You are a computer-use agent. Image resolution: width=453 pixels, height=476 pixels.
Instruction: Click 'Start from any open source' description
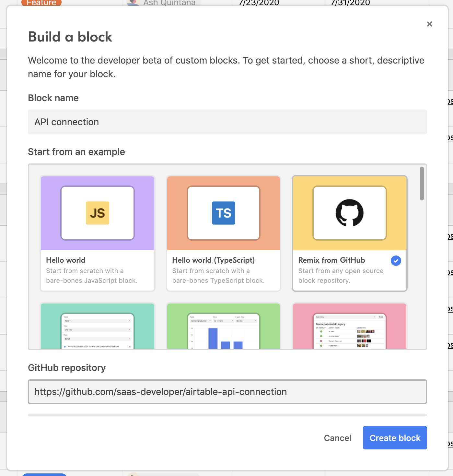point(341,271)
